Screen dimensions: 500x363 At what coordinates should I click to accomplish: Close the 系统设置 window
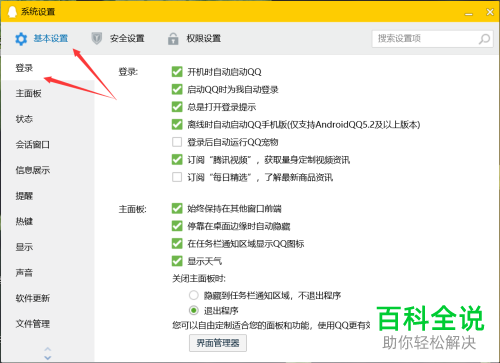[x=490, y=12]
